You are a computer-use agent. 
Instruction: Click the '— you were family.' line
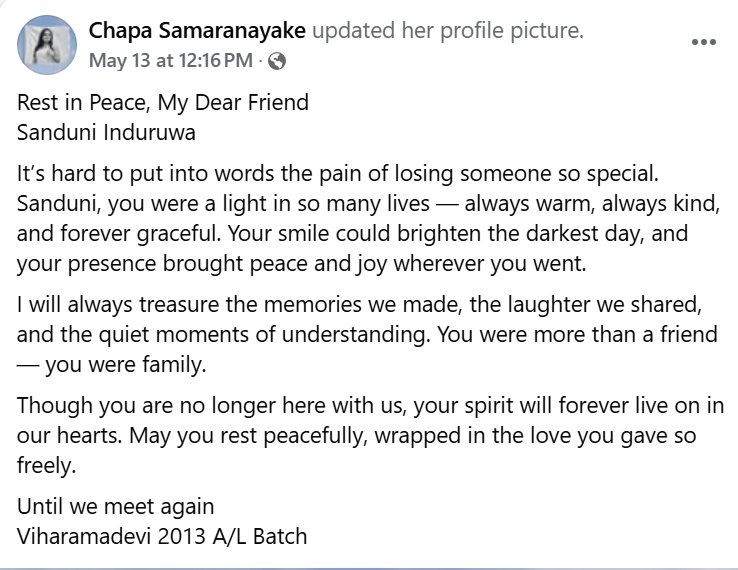click(112, 365)
